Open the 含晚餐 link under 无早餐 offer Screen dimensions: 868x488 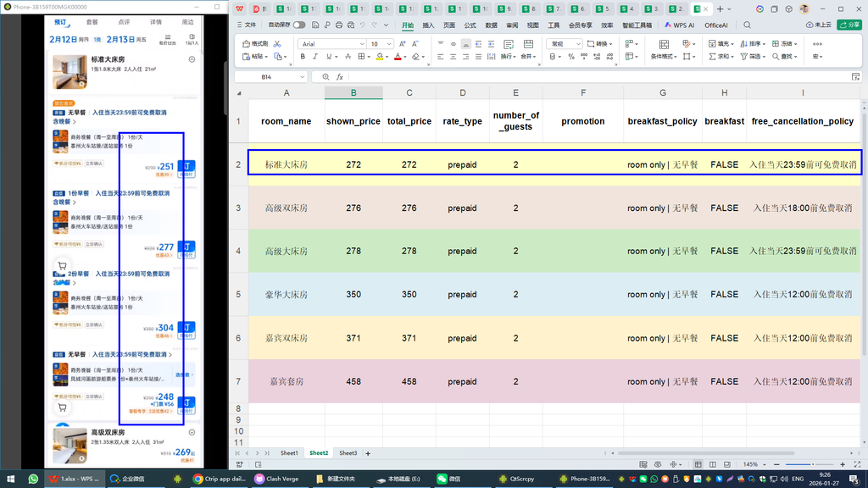point(64,122)
